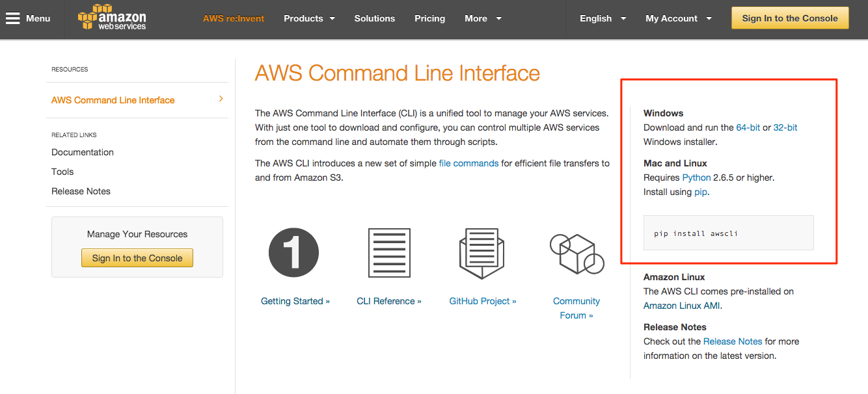Screen dimensions: 868x394
Task: Open the Tools related link
Action: coord(62,172)
